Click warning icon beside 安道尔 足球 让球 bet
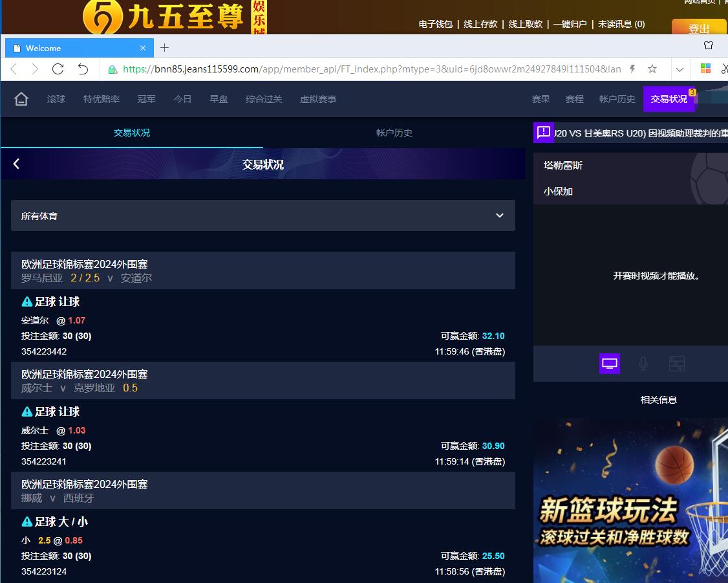728x583 pixels. 27,302
